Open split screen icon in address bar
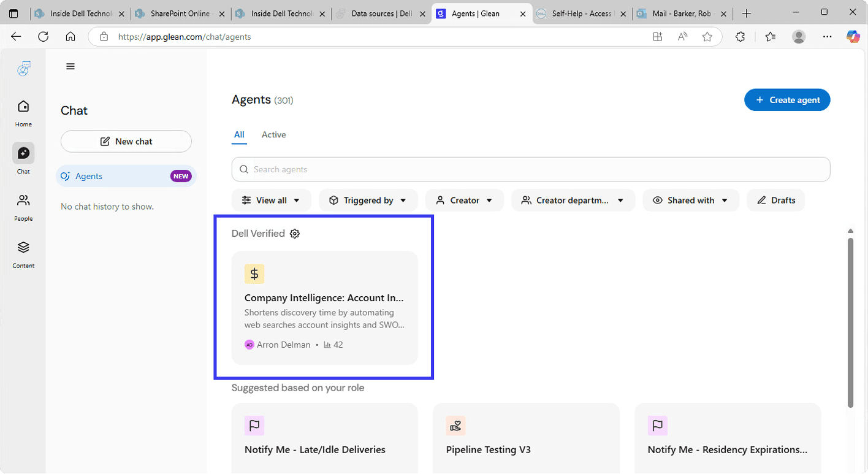 pos(658,37)
